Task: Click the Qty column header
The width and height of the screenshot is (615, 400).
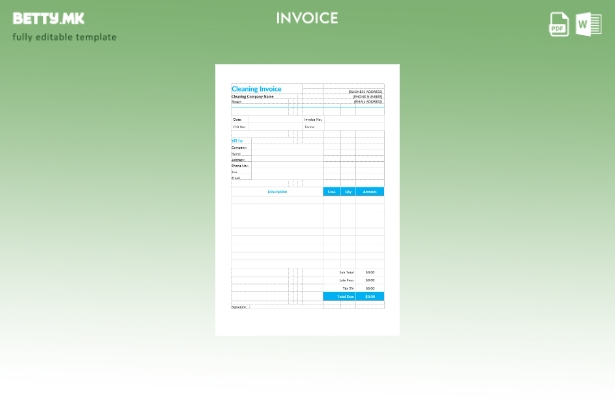Action: coord(348,191)
